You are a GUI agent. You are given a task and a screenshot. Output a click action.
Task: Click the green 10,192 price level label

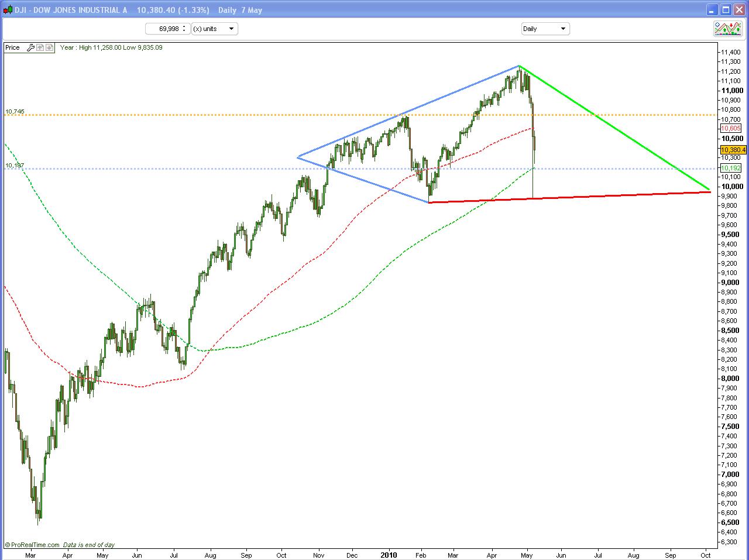(732, 168)
